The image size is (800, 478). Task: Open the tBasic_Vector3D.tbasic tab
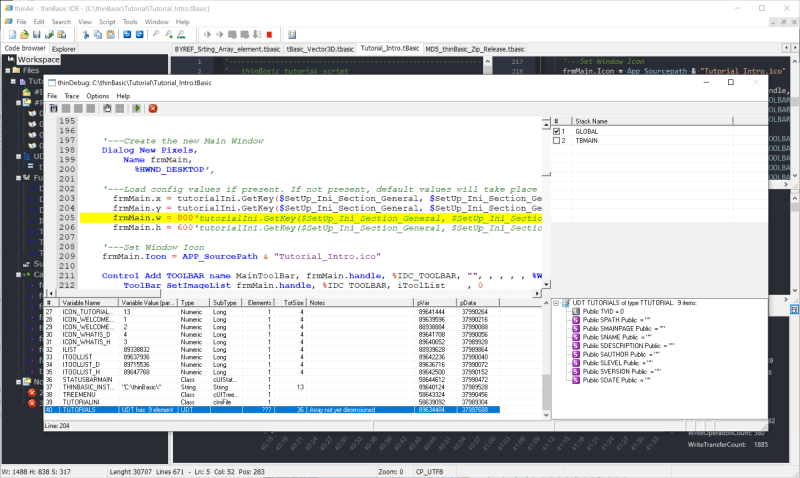tap(320, 49)
